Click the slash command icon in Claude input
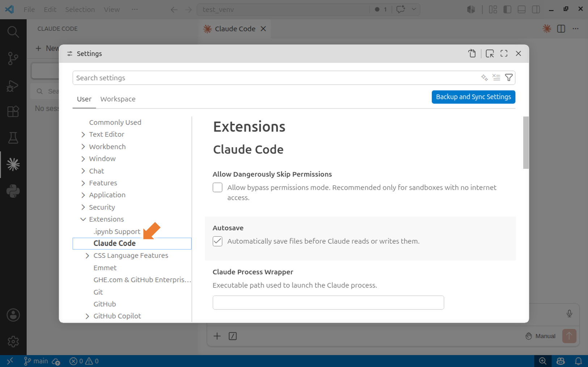This screenshot has width=588, height=367. click(233, 336)
